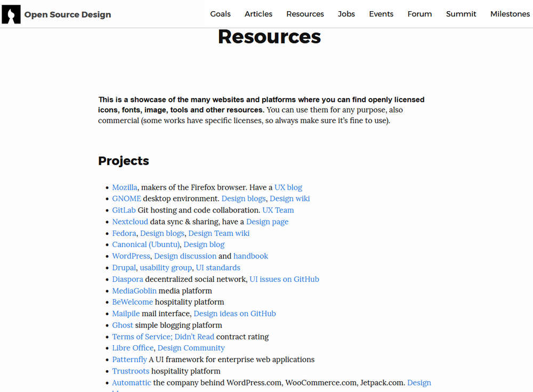Screen dimensions: 533x392
Task: Visit the Diaspora link
Action: pos(127,279)
